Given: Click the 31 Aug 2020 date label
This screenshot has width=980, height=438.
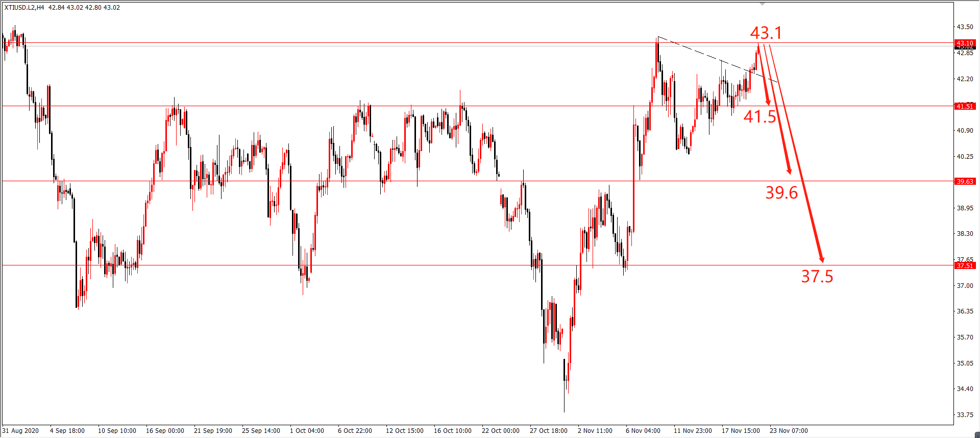Looking at the screenshot, I should 20,431.
